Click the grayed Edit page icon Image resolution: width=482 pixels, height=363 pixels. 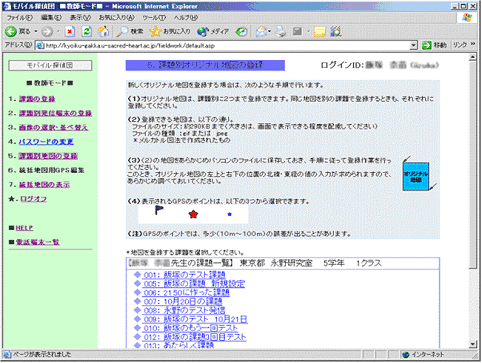click(x=297, y=31)
